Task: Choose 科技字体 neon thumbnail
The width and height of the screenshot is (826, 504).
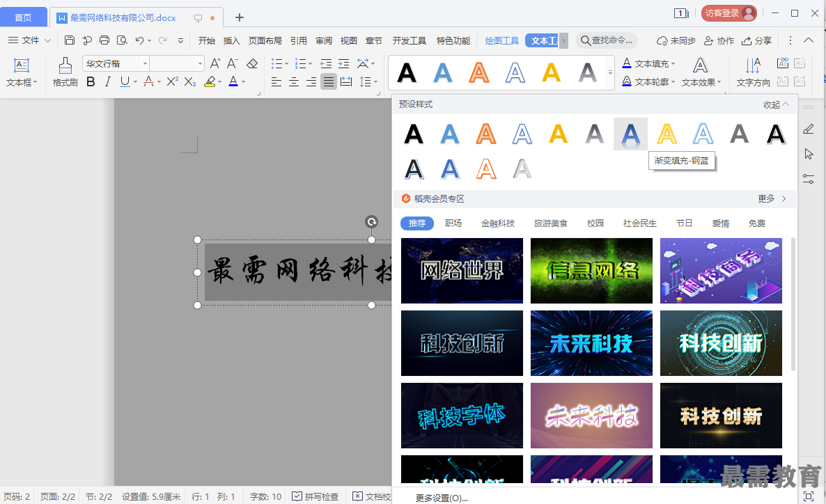Action: click(462, 416)
